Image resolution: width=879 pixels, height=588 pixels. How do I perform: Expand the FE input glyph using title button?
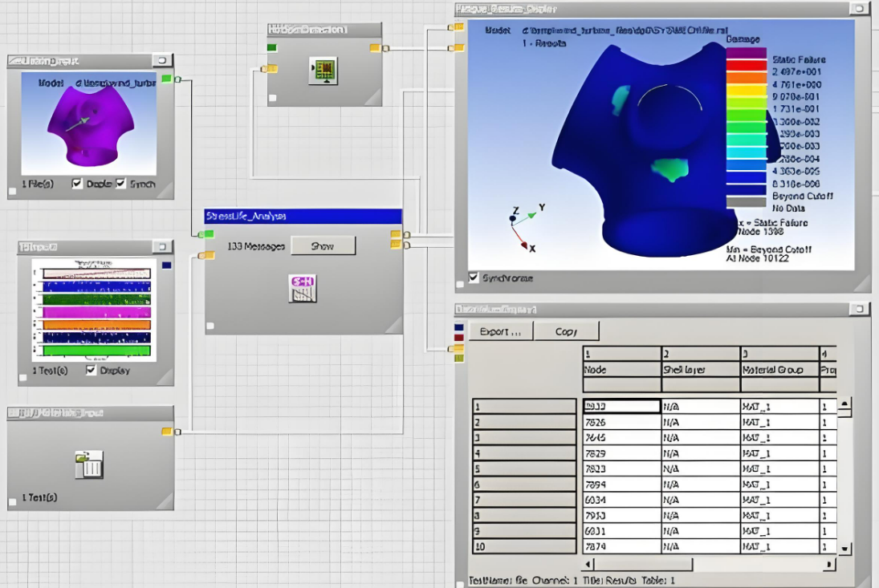[161, 60]
